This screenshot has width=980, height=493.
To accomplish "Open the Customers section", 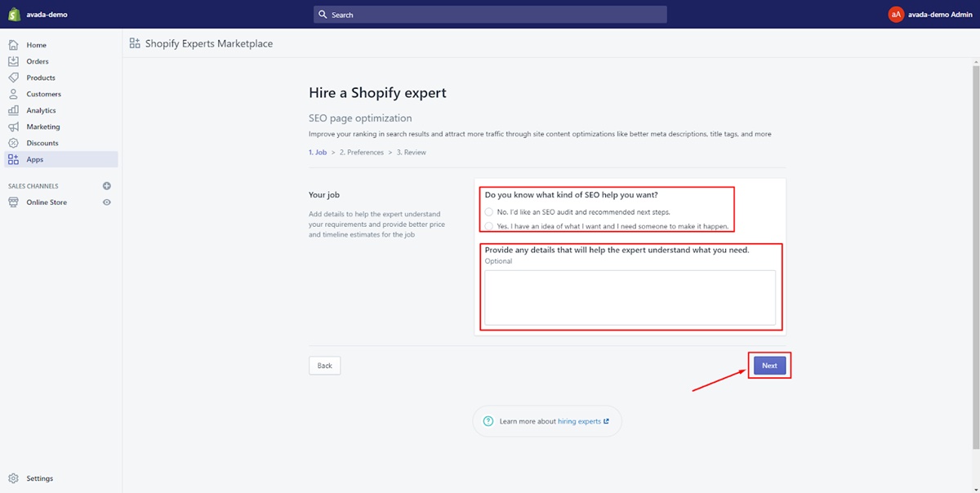I will [43, 94].
